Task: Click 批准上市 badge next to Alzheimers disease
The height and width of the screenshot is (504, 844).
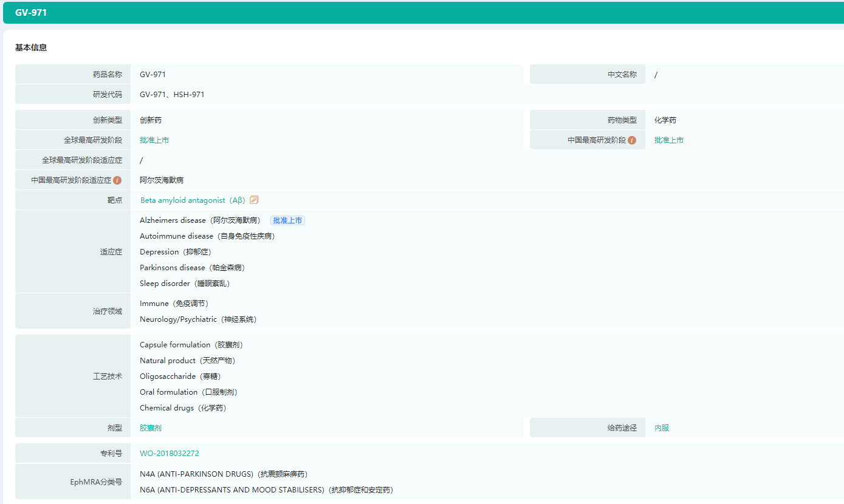Action: 287,220
